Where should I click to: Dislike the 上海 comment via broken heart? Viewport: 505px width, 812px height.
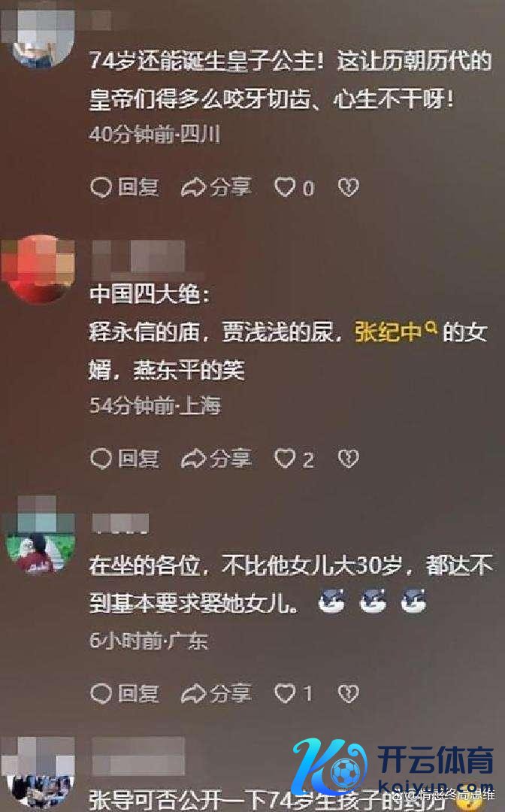tap(348, 459)
